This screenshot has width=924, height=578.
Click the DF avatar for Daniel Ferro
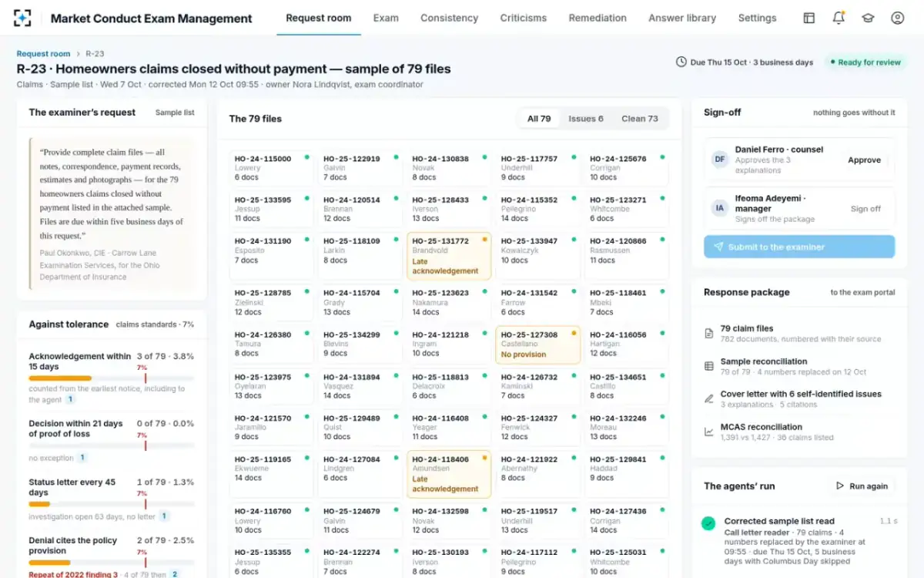(x=720, y=160)
